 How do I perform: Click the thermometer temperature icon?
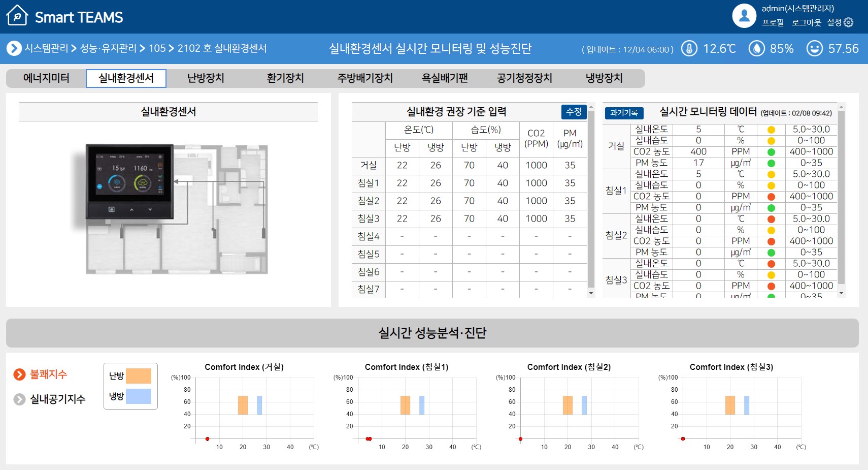(x=689, y=48)
